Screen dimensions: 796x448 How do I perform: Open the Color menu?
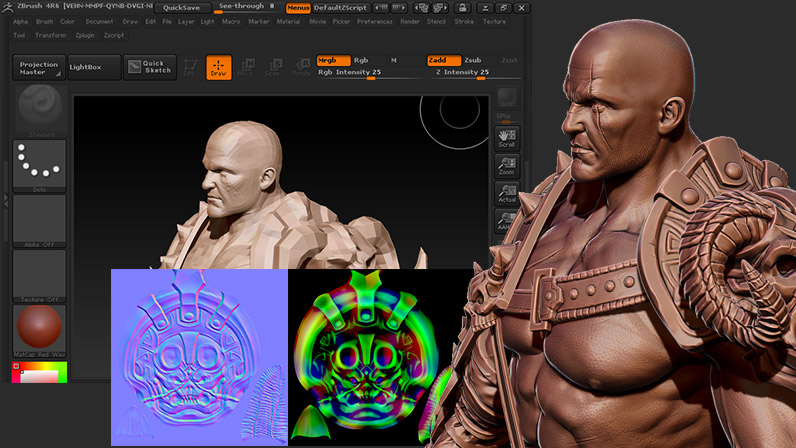tap(68, 22)
